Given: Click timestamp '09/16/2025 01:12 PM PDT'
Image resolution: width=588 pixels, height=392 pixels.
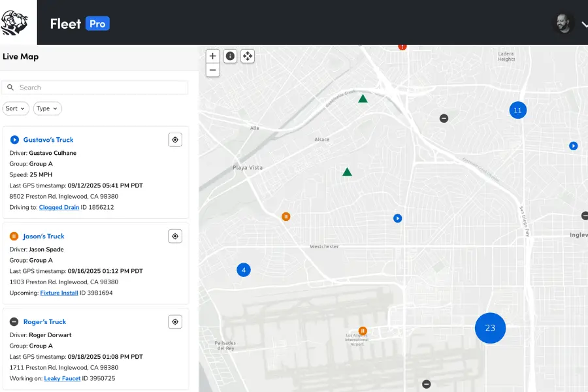Looking at the screenshot, I should pyautogui.click(x=105, y=271).
